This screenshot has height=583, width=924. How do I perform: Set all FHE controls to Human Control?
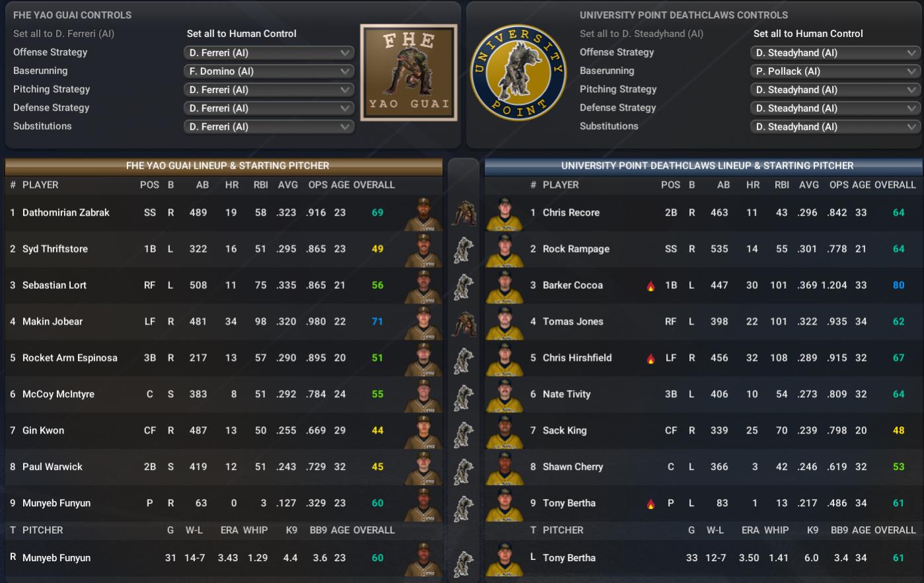tap(241, 34)
